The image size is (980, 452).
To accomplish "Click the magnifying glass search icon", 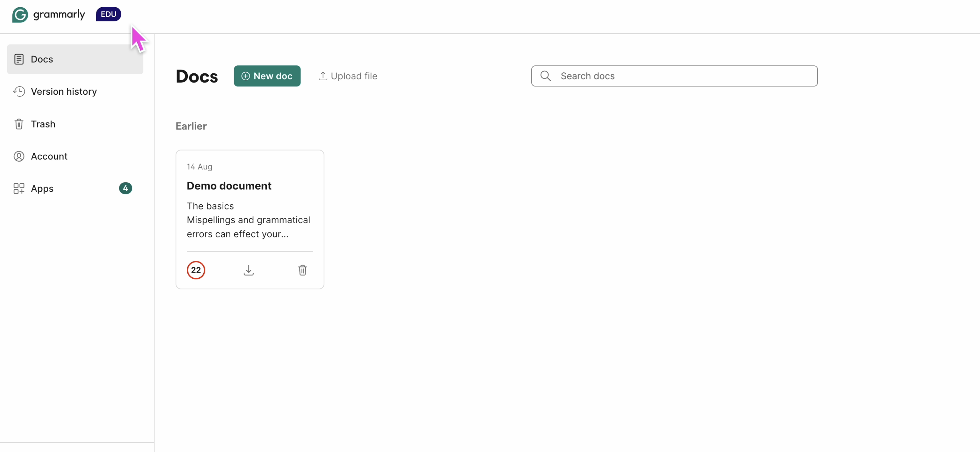I will tap(545, 76).
